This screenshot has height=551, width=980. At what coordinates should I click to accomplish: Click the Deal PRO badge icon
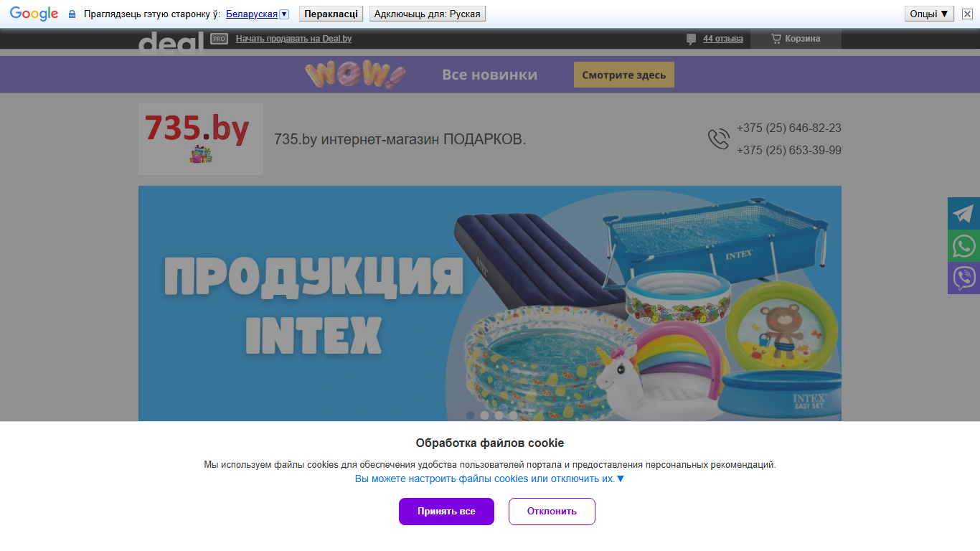[219, 39]
